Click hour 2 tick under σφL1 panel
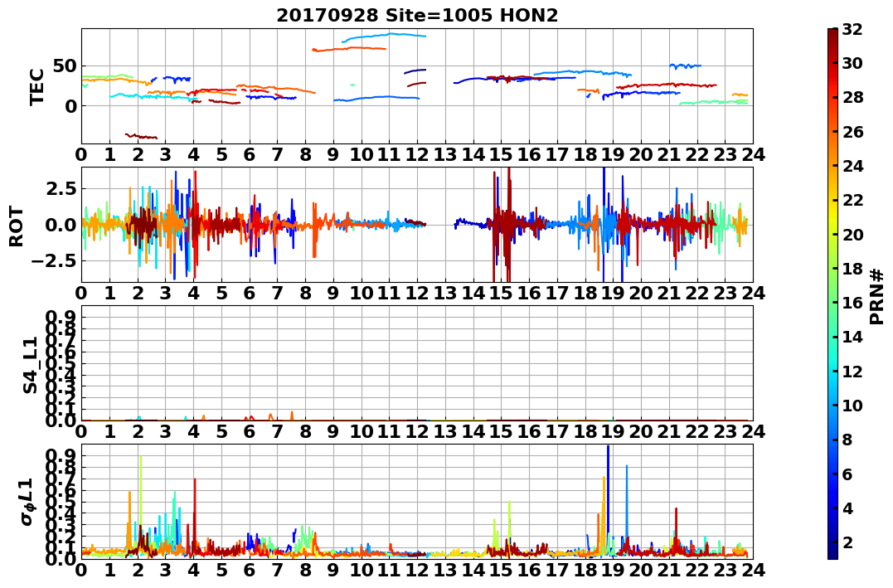The height and width of the screenshot is (588, 893). pyautogui.click(x=138, y=570)
